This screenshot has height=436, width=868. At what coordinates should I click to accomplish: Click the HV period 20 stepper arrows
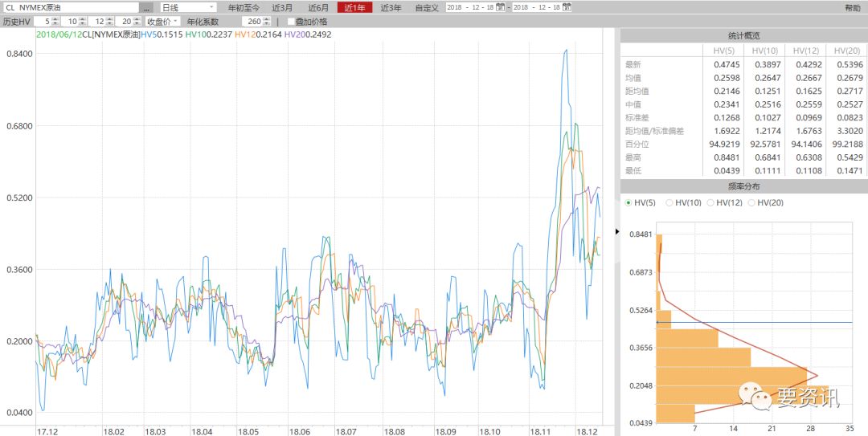click(137, 22)
